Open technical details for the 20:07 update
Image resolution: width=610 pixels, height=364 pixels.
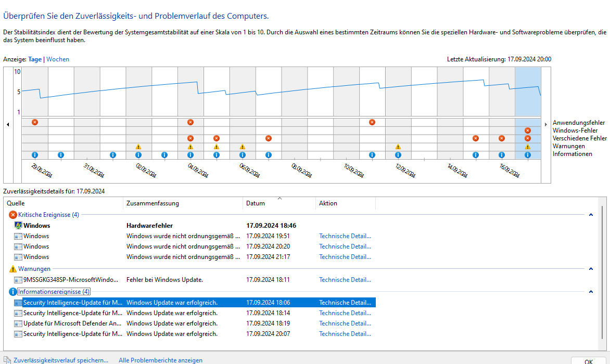[345, 334]
